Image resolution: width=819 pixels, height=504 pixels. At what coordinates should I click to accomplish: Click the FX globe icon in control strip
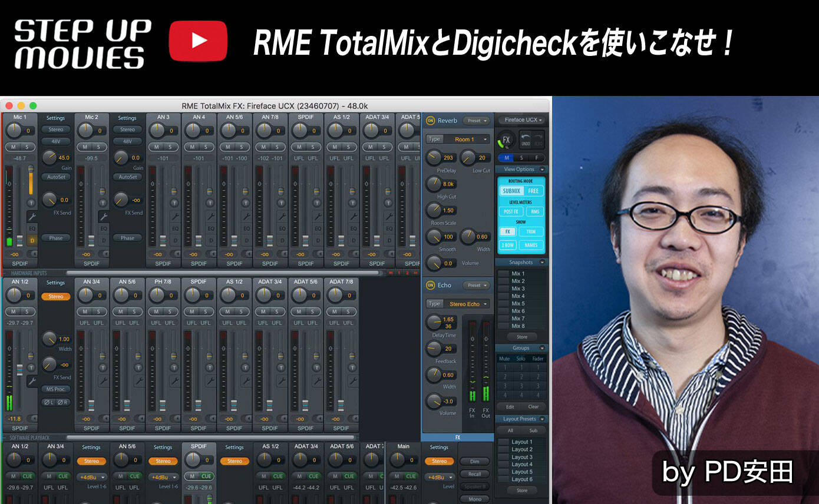coord(505,140)
